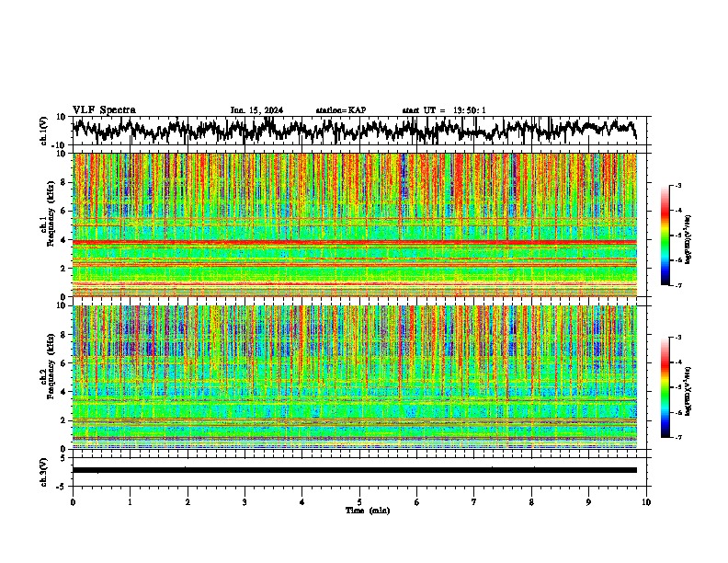The image size is (728, 563).
Task: Click the 'Time (min)' axis label
Action: (368, 511)
